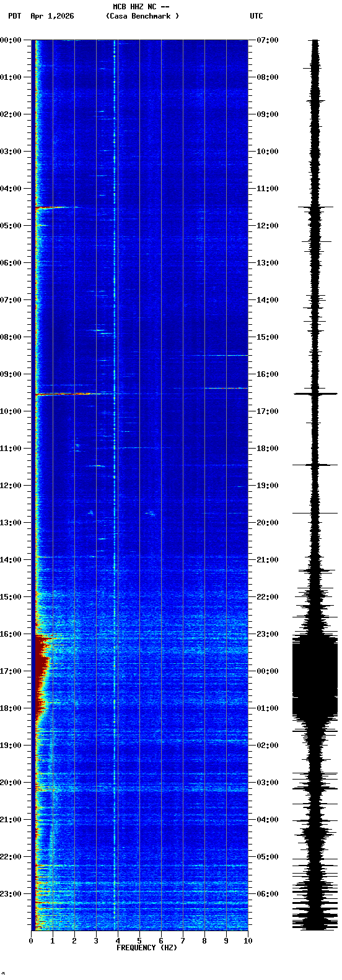
Task: Select the 'PDT' timezone label
Action: click(x=14, y=16)
